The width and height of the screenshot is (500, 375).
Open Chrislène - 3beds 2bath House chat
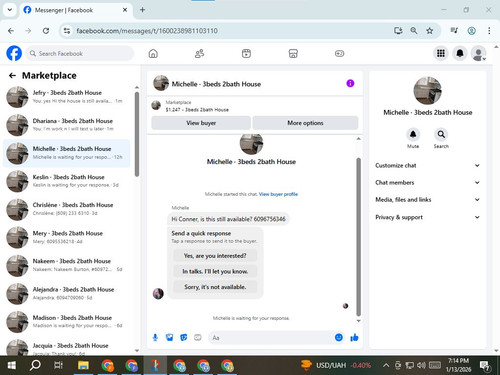pos(67,209)
